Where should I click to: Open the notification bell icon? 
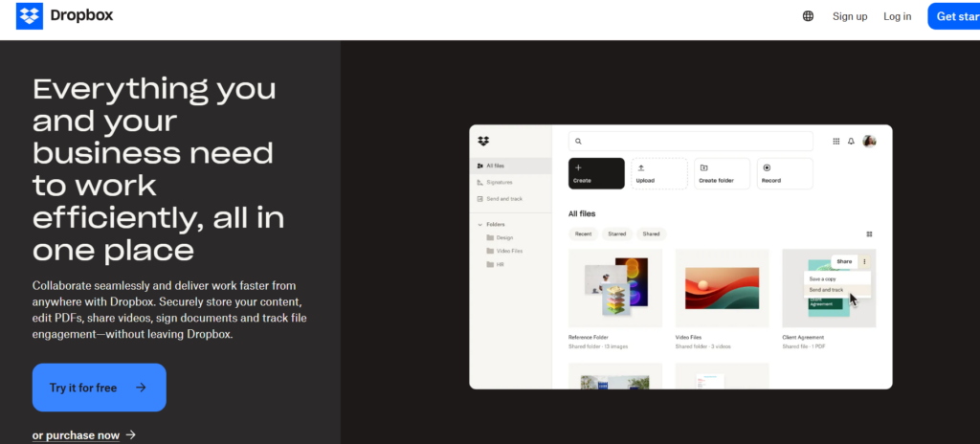click(851, 142)
